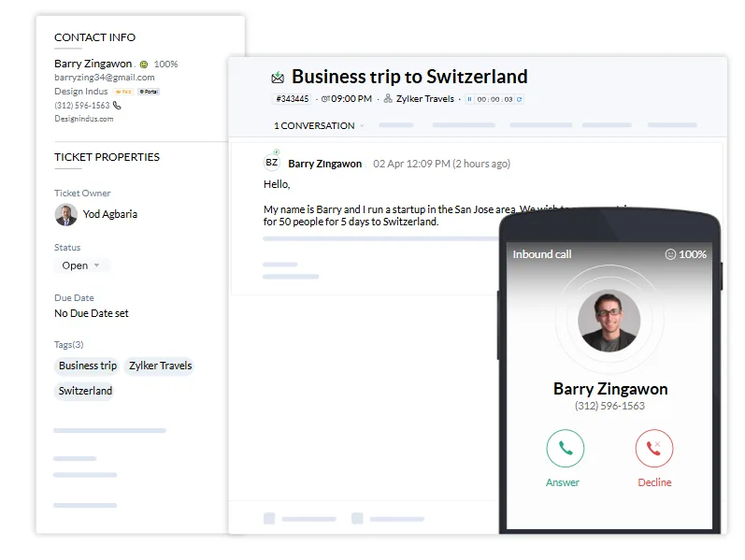Click the No Due Date set field
This screenshot has width=745, height=560.
(x=92, y=313)
